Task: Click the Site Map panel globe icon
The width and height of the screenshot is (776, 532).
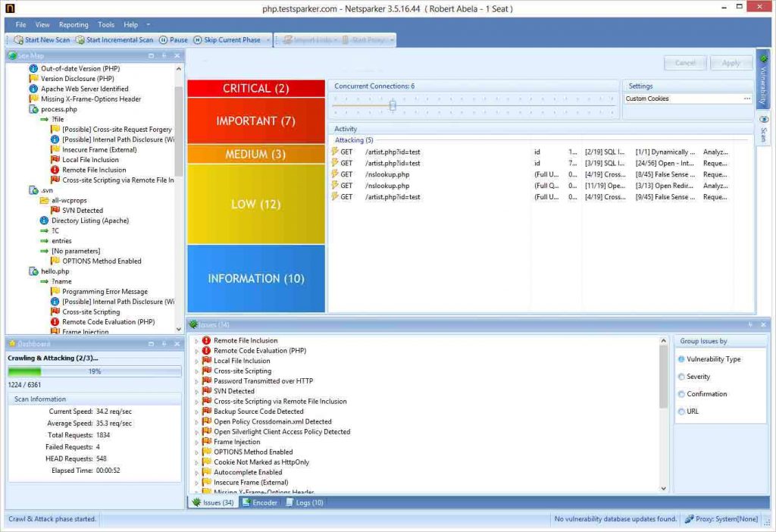Action: (x=12, y=55)
